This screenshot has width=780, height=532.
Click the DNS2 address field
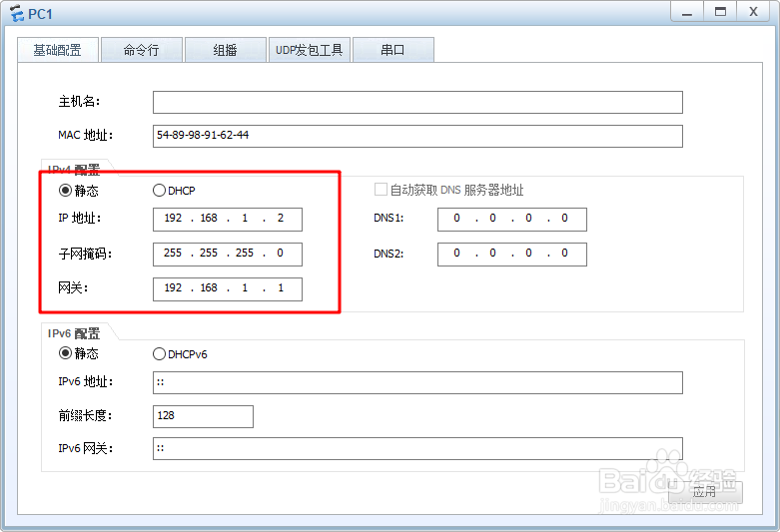tap(512, 255)
